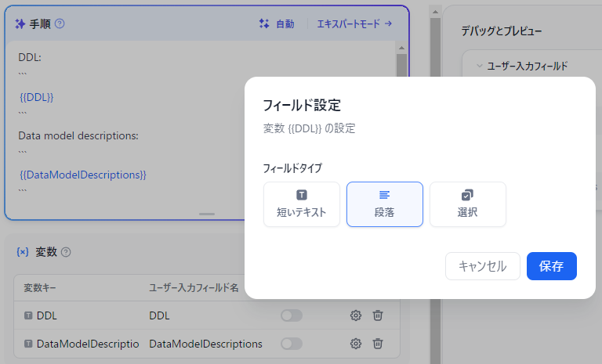
Task: Click the 段落 lines icon
Action: pos(384,195)
